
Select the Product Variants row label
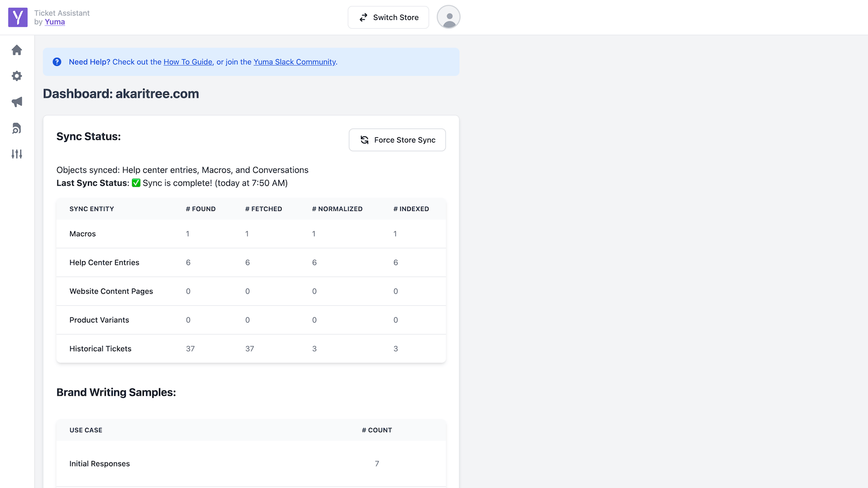99,320
